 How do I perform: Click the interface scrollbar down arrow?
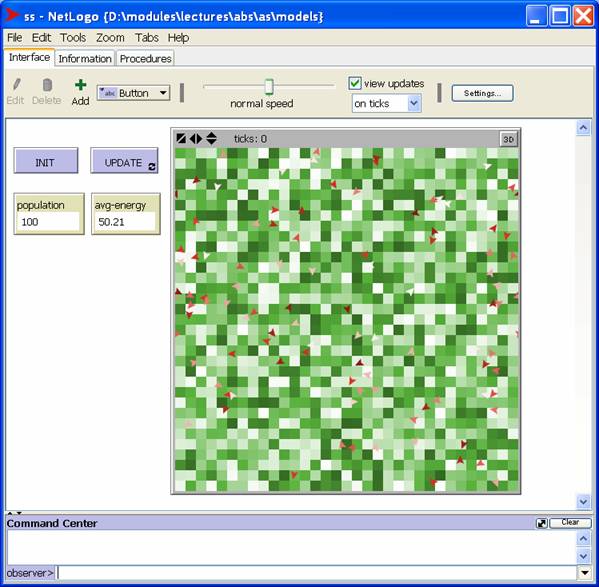coord(583,501)
